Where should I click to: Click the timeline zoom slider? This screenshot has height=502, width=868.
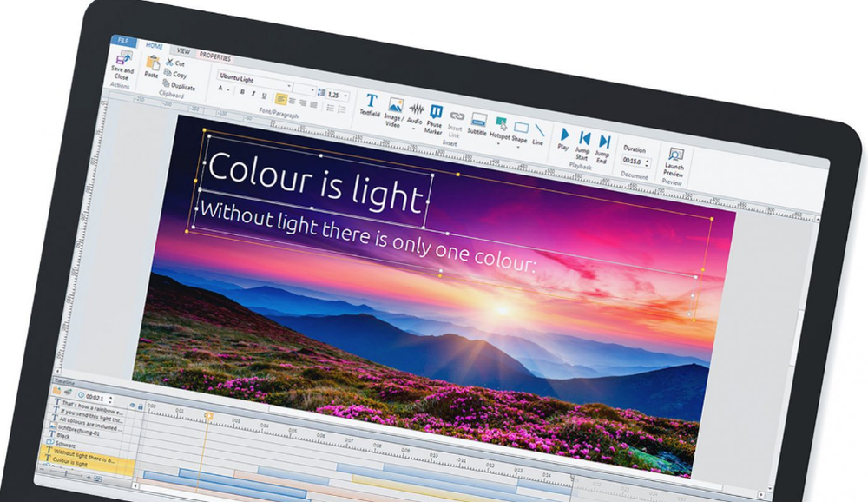[65, 474]
